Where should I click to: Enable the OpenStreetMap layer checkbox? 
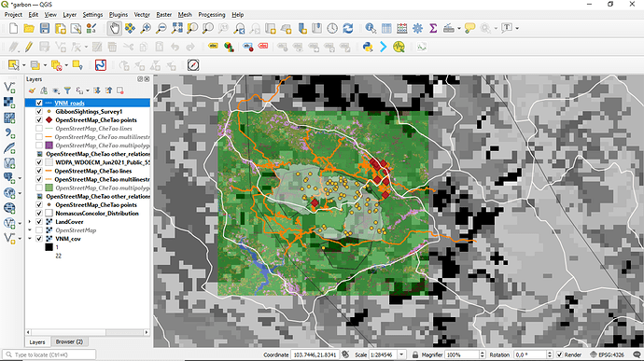(39, 230)
